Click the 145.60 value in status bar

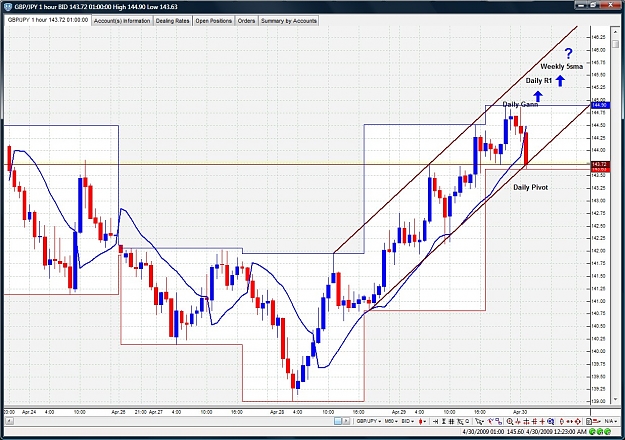516,432
